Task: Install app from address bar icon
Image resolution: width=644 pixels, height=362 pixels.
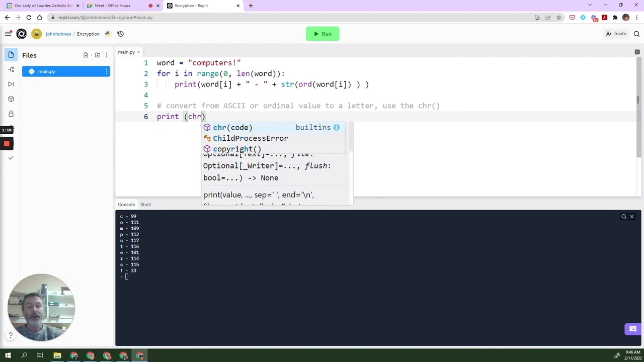Action: point(537,18)
